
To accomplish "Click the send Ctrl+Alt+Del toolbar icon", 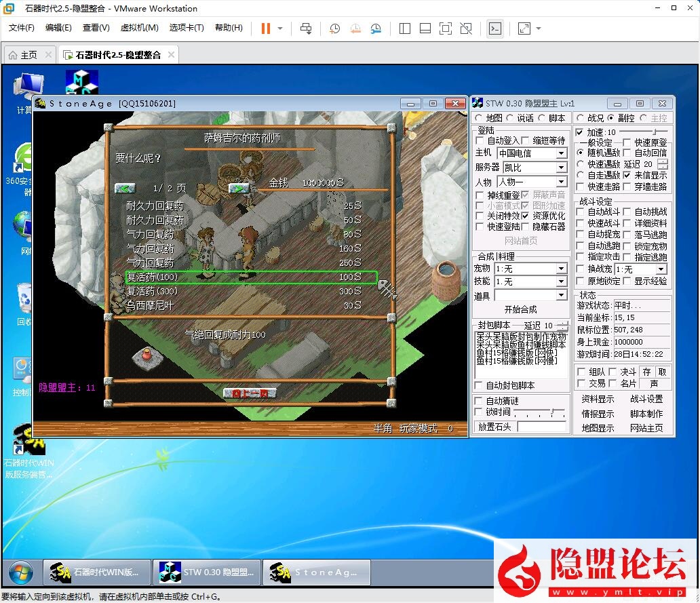I will click(306, 28).
